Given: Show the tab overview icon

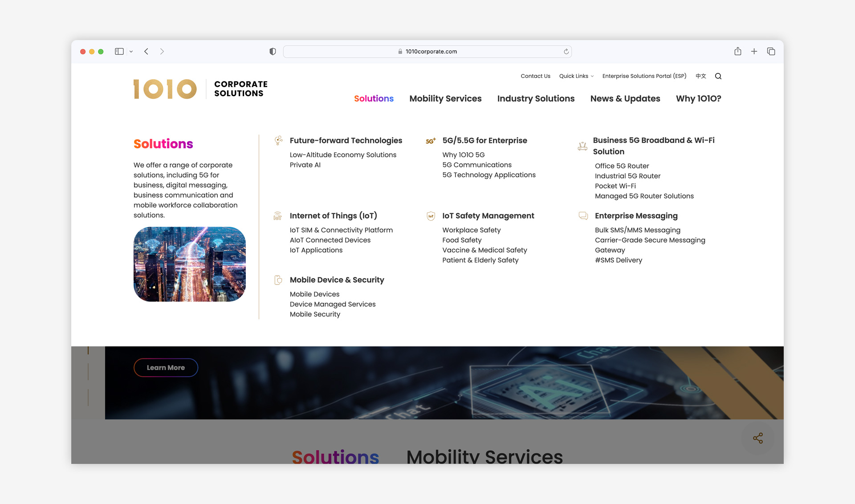Looking at the screenshot, I should pyautogui.click(x=771, y=52).
